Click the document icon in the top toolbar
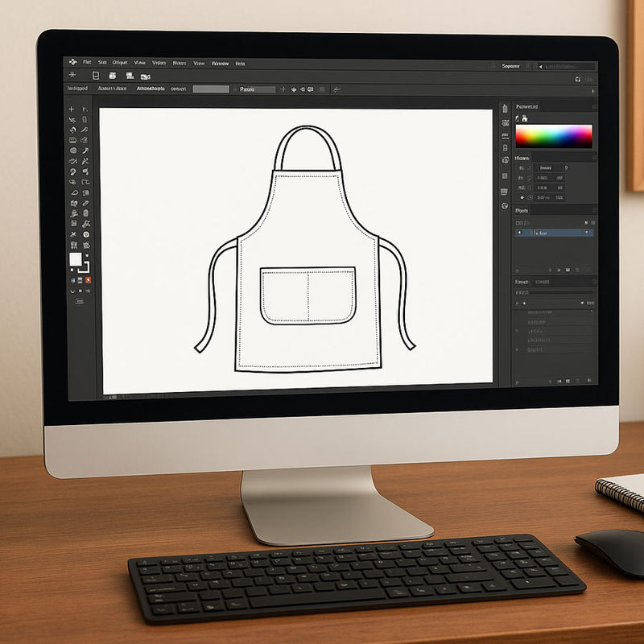 click(x=95, y=76)
